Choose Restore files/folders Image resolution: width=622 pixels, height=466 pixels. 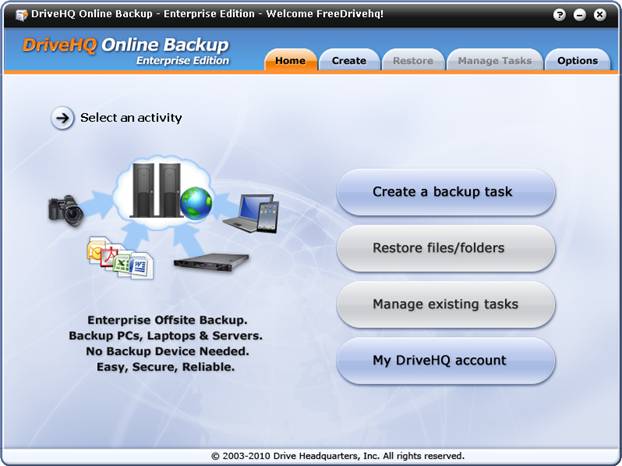(x=445, y=248)
